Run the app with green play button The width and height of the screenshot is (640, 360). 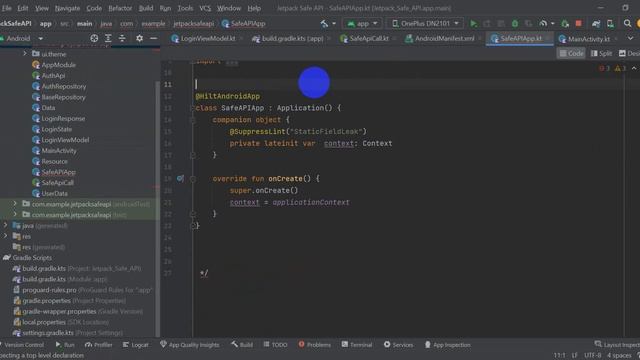pos(473,24)
